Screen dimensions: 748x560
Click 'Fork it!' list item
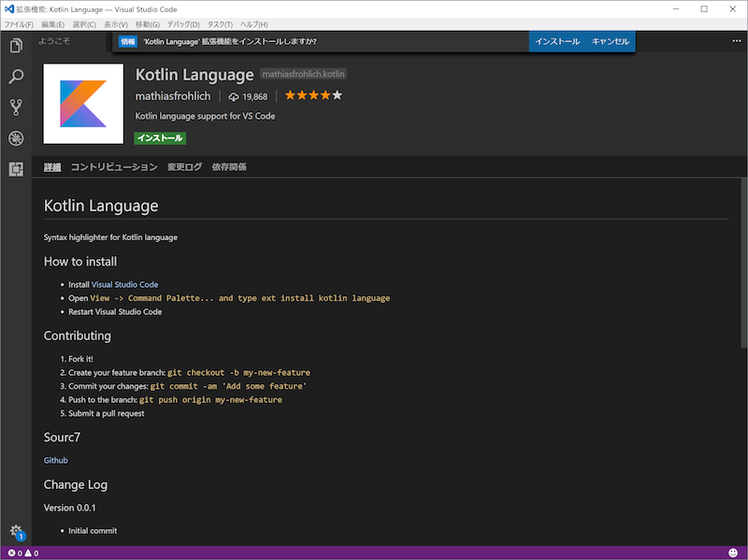pyautogui.click(x=80, y=359)
